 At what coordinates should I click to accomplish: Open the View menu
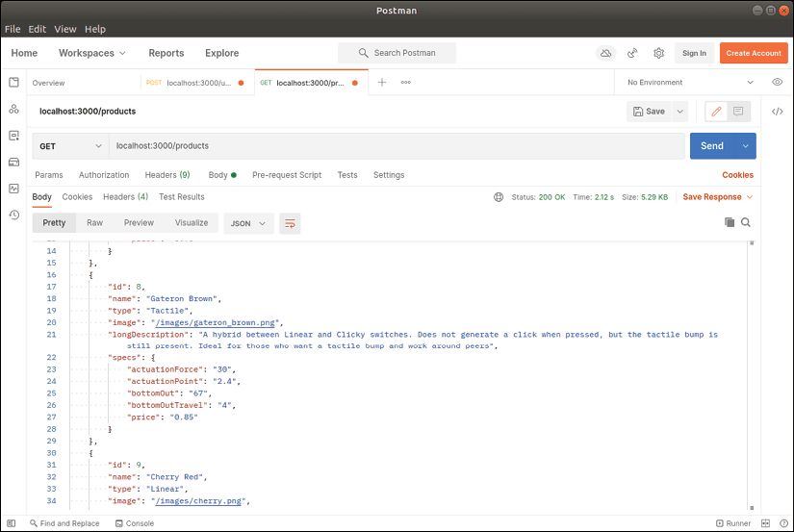point(65,29)
